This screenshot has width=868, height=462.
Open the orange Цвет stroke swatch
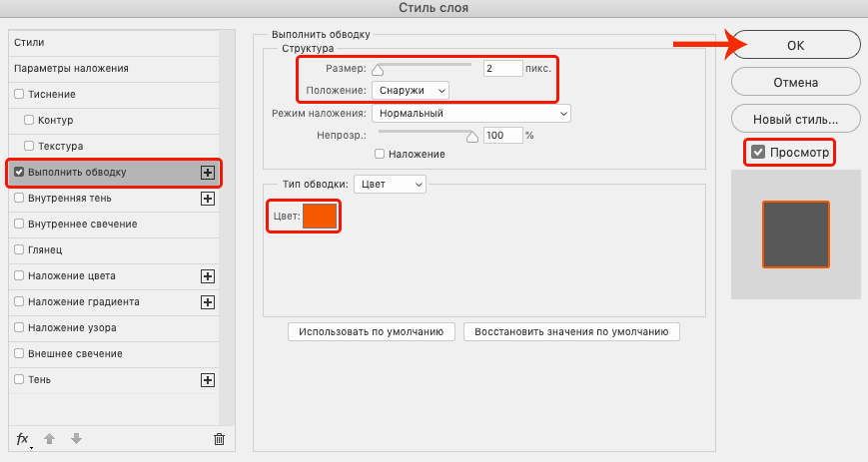coord(320,216)
